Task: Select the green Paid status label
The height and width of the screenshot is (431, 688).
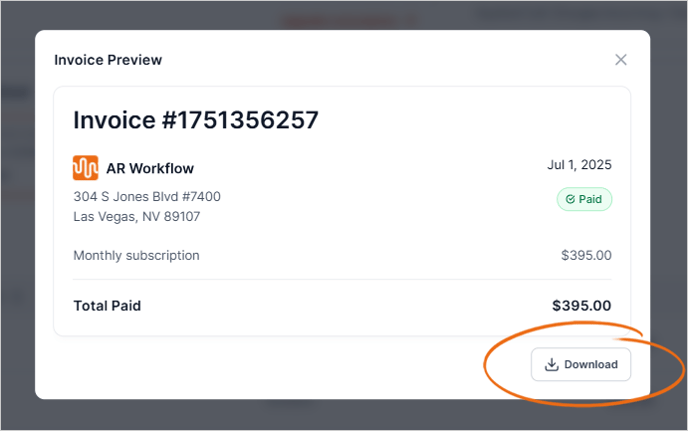Action: [584, 199]
